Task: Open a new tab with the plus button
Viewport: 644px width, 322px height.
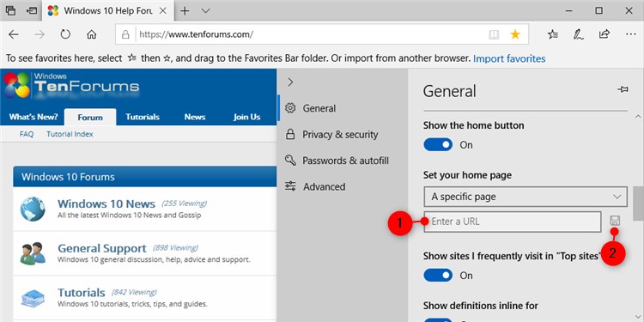Action: (x=185, y=10)
